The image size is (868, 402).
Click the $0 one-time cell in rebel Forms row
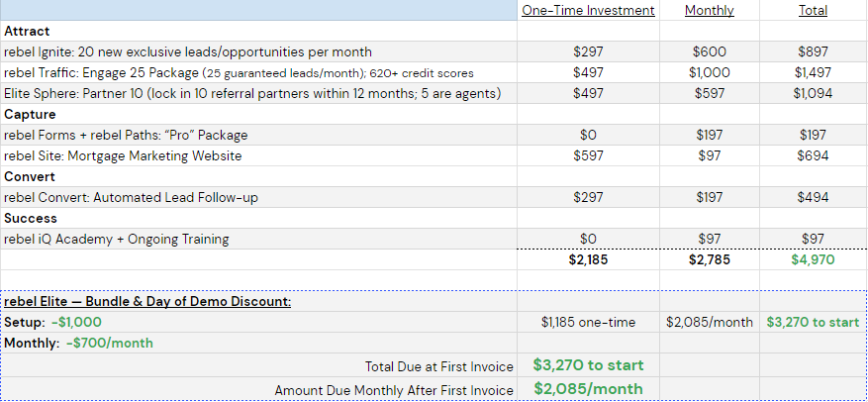(x=588, y=135)
